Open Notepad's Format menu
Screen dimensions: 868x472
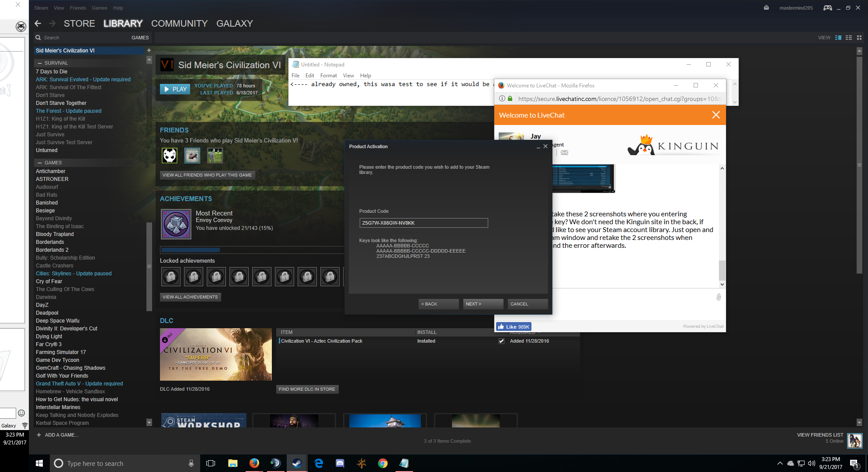click(x=328, y=76)
